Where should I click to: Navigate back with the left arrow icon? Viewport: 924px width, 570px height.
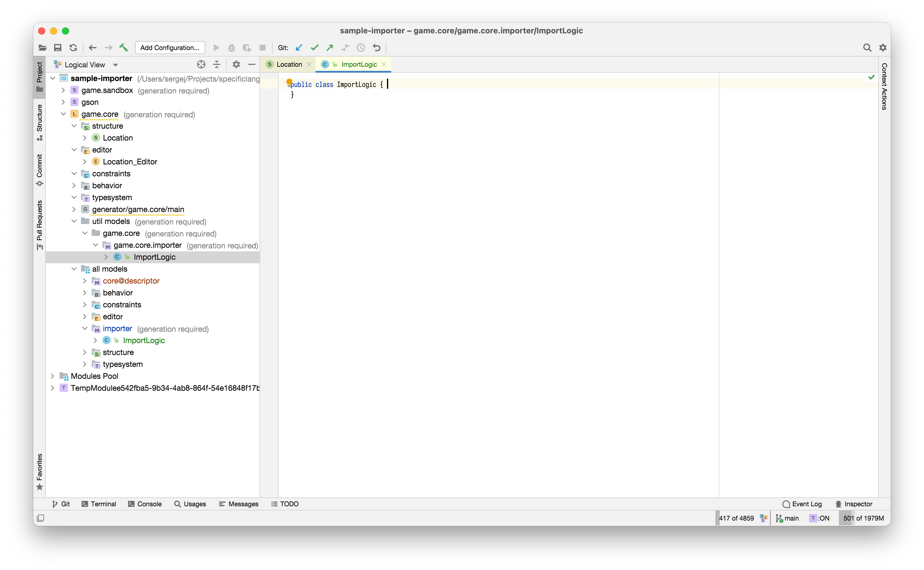point(93,48)
